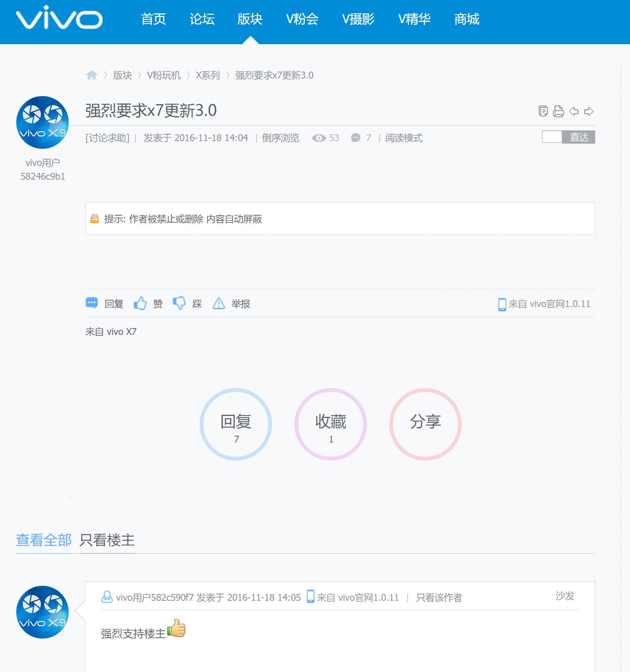The height and width of the screenshot is (672, 630).
Task: Click the home icon in the breadcrumb
Action: pos(92,75)
